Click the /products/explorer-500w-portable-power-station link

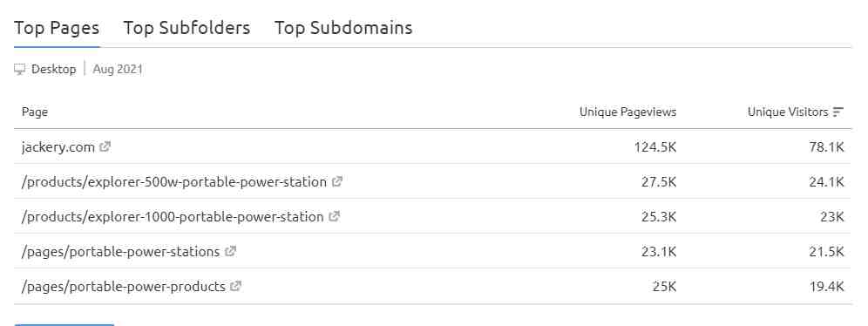(173, 181)
